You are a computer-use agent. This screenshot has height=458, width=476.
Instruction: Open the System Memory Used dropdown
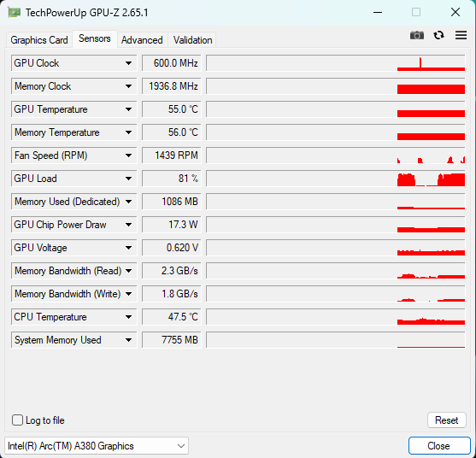point(73,340)
